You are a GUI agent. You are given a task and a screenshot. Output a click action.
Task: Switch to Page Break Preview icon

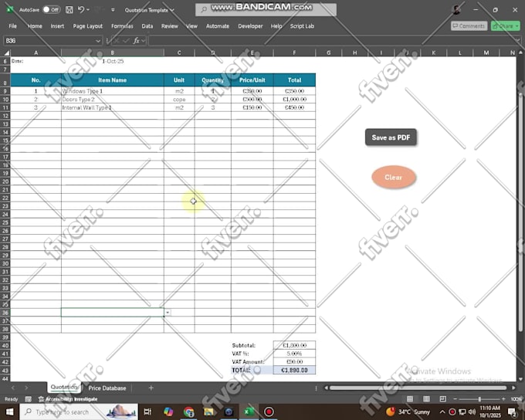coord(442,398)
